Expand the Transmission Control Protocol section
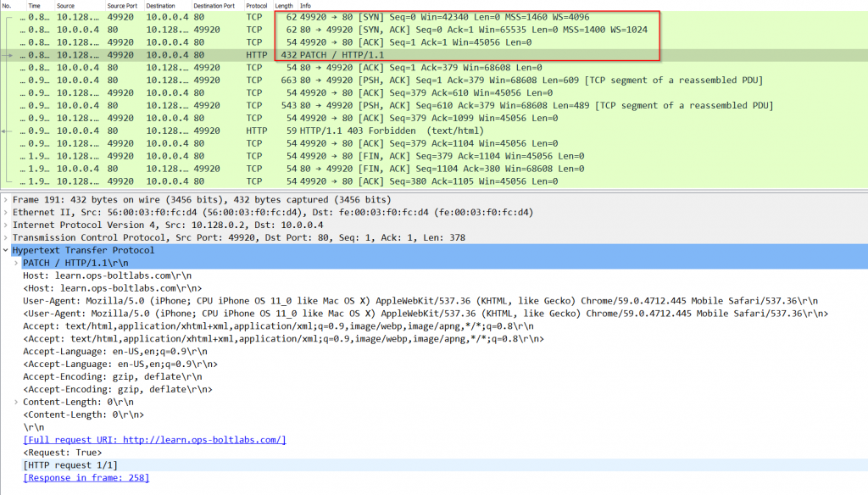 click(x=7, y=237)
